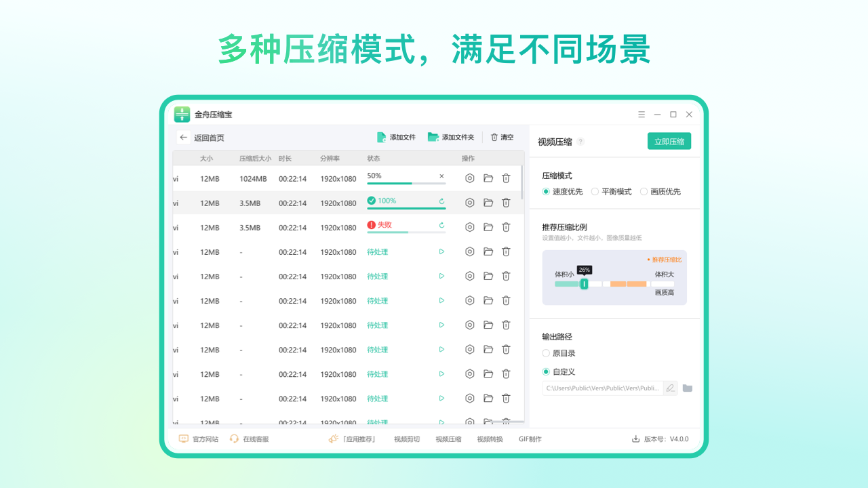Click the back arrow 返回首页
Screen dimensions: 868x488
coord(184,137)
